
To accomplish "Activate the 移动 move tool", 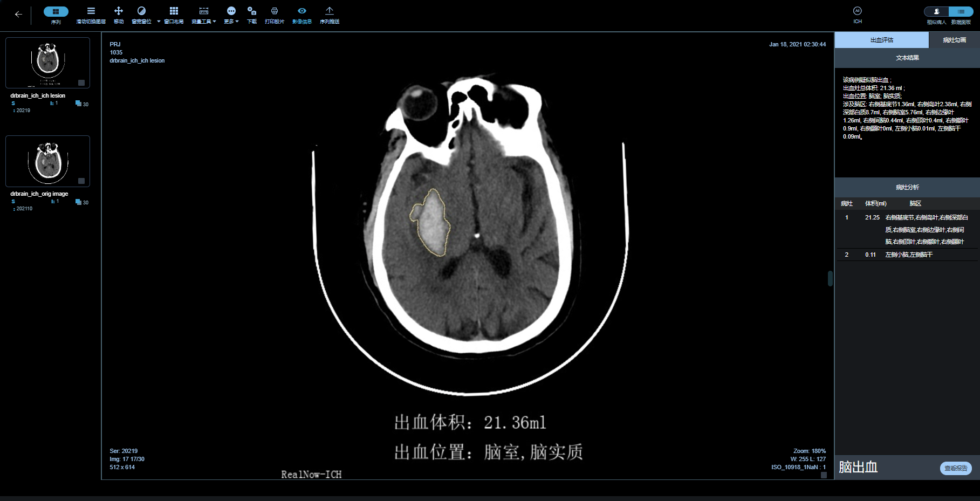I will tap(119, 11).
